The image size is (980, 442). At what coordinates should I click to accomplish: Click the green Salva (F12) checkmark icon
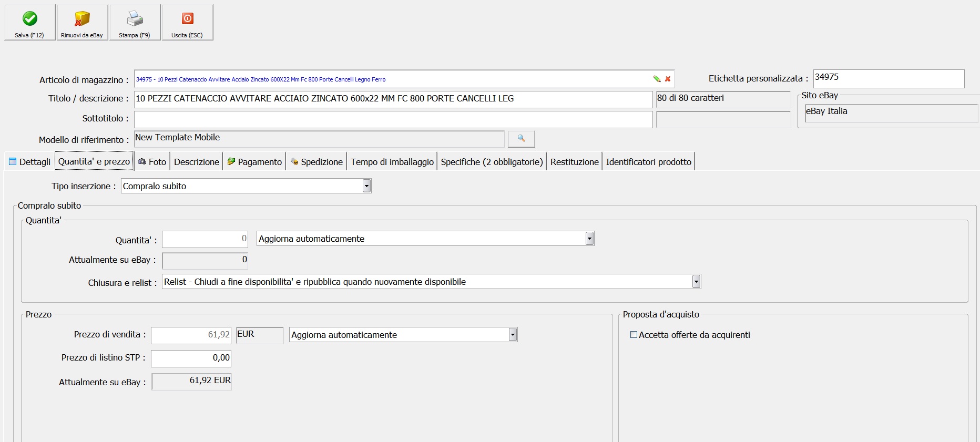[30, 19]
